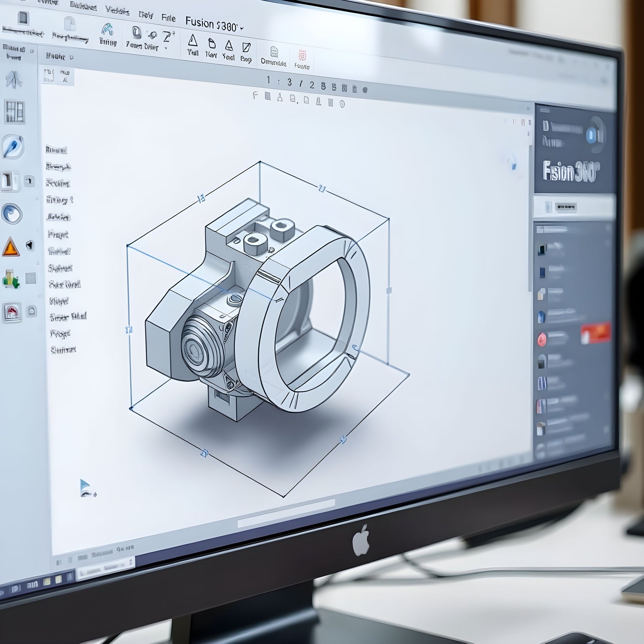Click the faded arch document icon in ribbon

(69, 24)
